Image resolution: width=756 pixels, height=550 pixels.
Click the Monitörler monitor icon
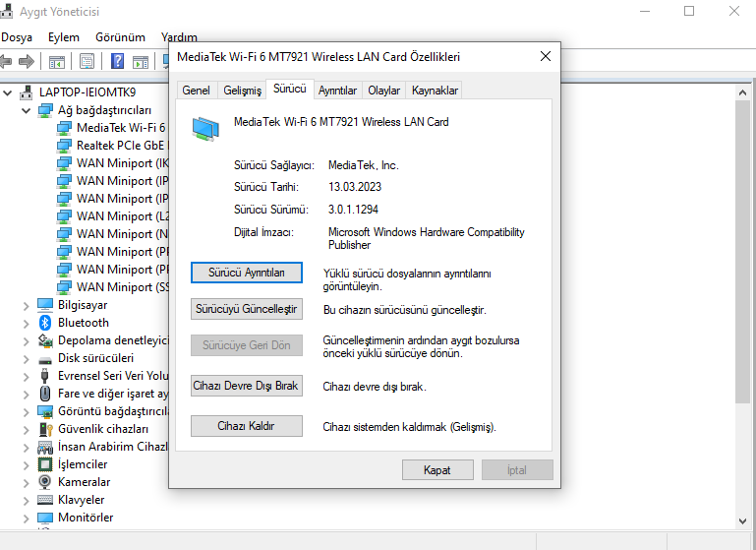45,518
